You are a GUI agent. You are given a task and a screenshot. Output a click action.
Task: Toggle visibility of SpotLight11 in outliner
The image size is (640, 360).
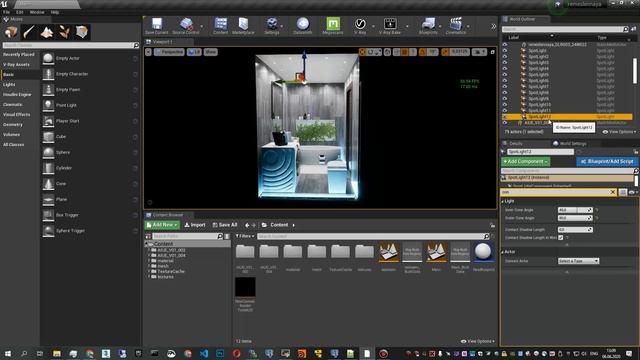(x=505, y=111)
